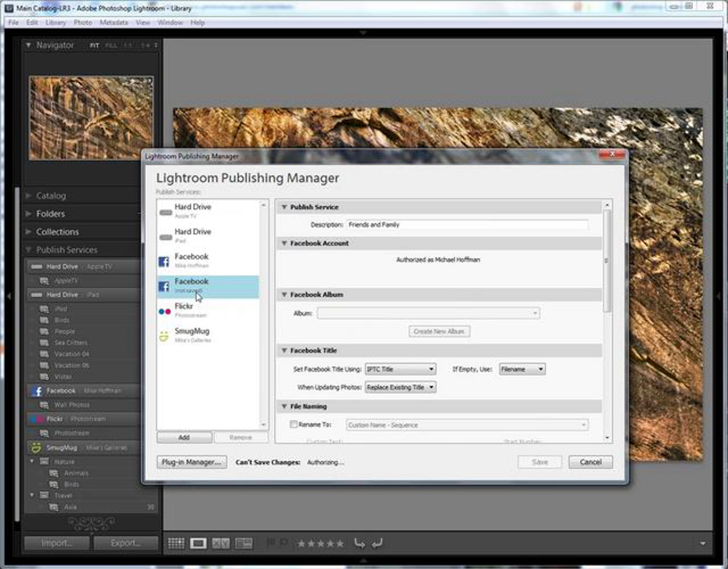This screenshot has width=728, height=569.
Task: Open the Asia collection under Travel
Action: click(70, 507)
